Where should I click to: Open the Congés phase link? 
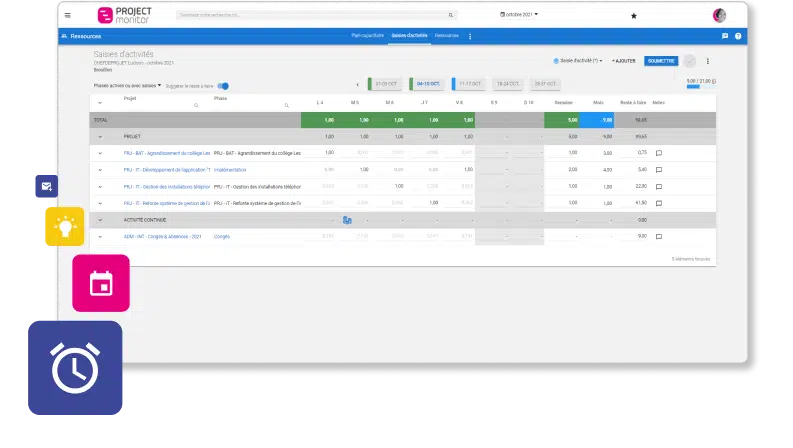tap(222, 237)
